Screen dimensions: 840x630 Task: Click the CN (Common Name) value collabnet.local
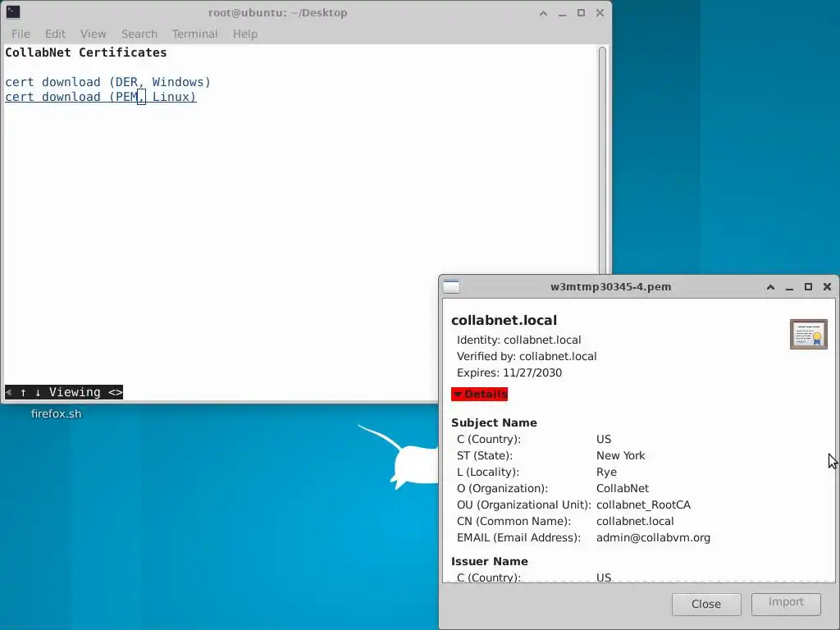(x=635, y=521)
